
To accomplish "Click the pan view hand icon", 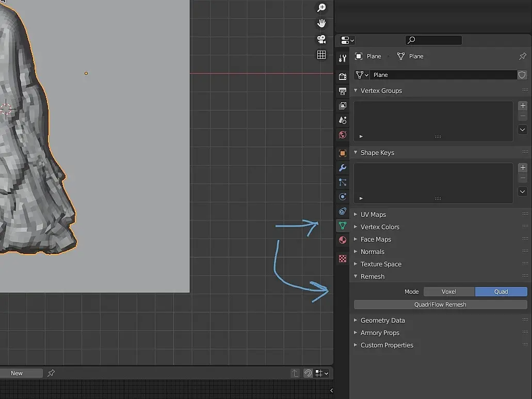I will 321,23.
